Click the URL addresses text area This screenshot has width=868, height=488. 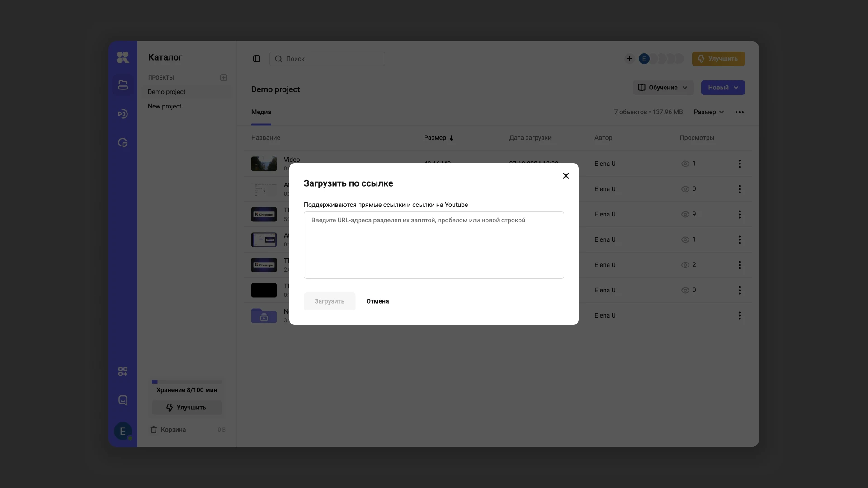point(434,245)
